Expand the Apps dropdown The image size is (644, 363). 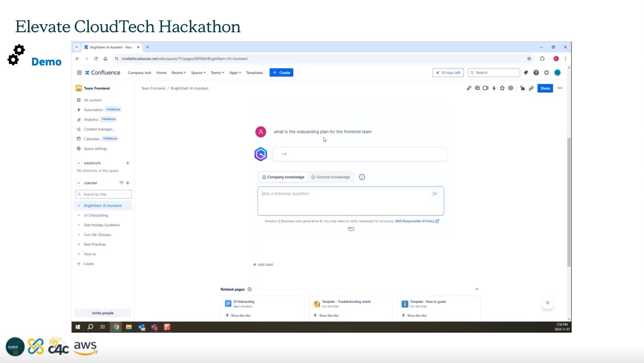pyautogui.click(x=235, y=72)
